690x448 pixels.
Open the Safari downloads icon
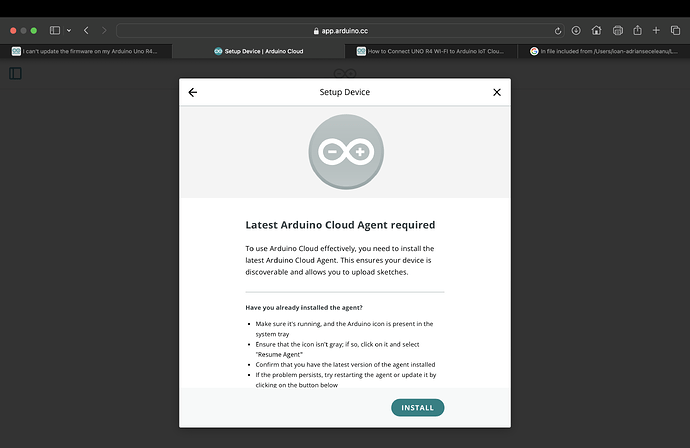click(576, 30)
